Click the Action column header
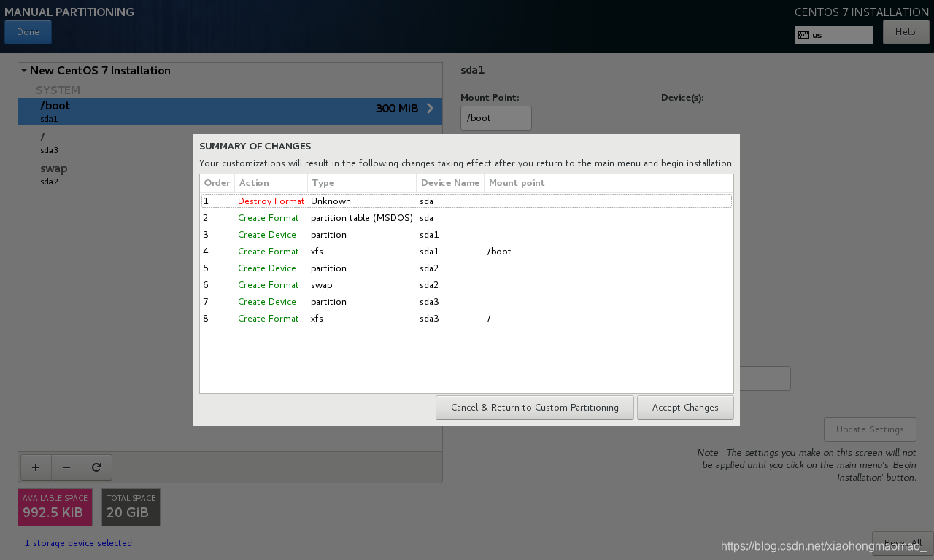Viewport: 934px width, 560px height. [271, 183]
